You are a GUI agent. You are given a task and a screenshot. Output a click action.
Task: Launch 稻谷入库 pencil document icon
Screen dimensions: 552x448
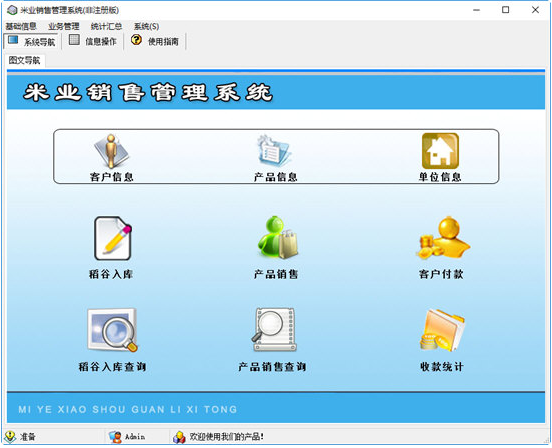113,238
